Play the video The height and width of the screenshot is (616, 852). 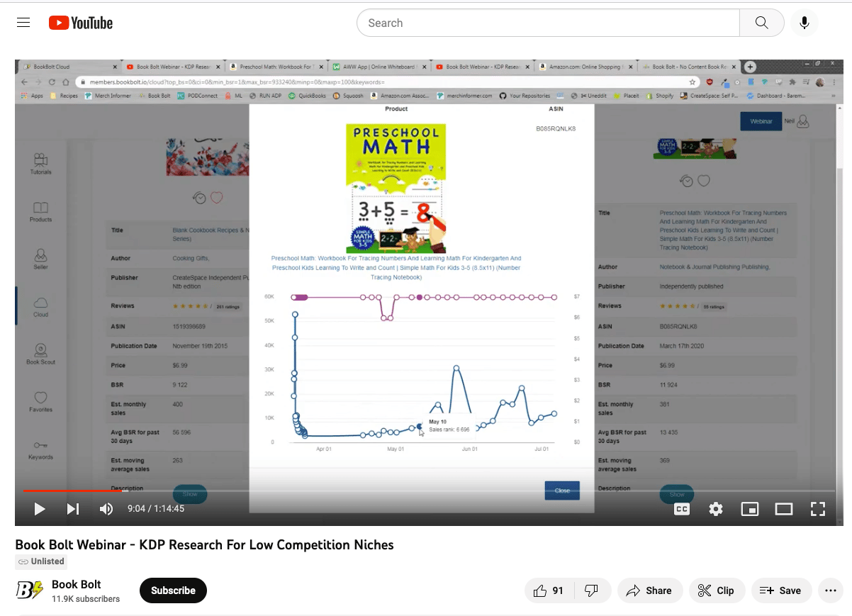[x=40, y=509]
